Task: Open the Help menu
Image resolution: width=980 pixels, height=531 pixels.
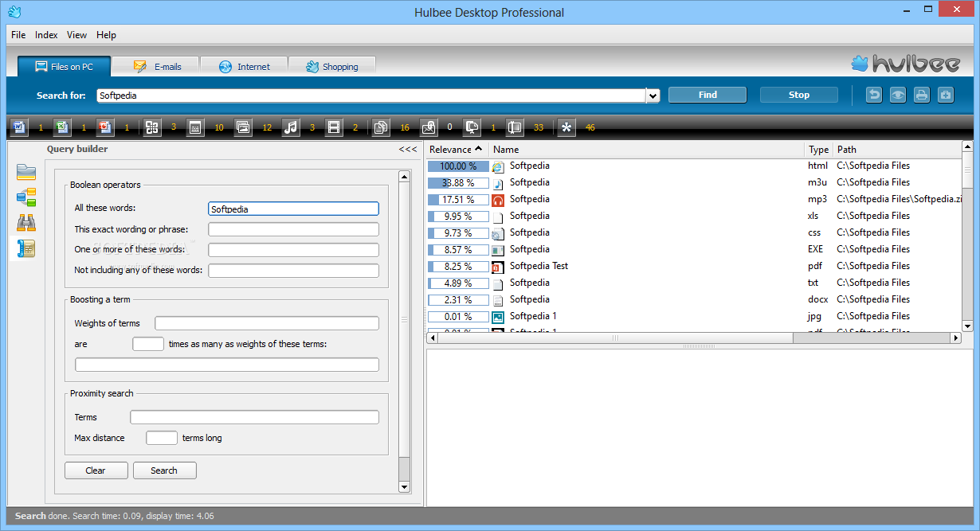Action: (106, 35)
